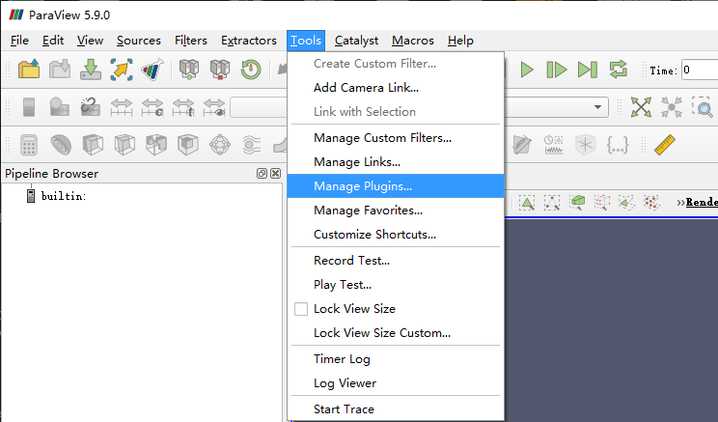
Task: Click the Load Color Palette icon
Action: point(152,70)
